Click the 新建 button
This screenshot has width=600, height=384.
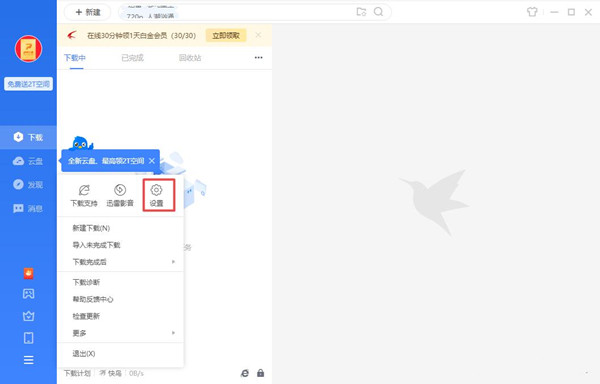tap(88, 12)
